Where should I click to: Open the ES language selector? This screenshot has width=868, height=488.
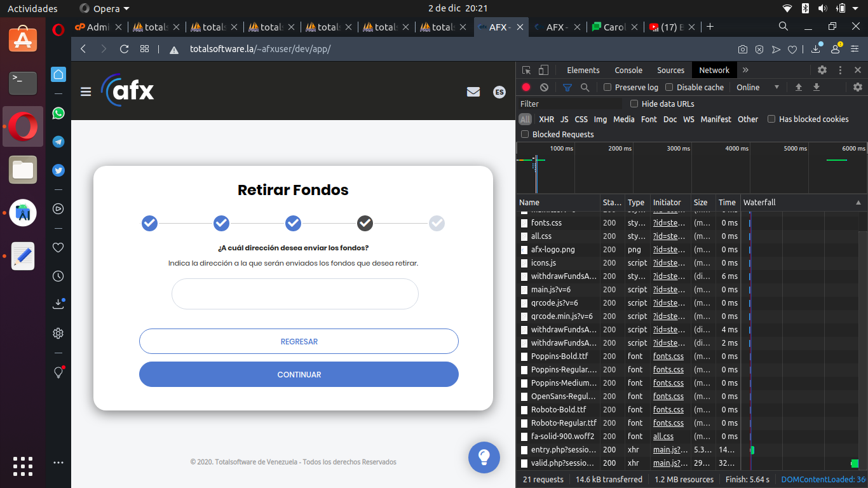(499, 92)
